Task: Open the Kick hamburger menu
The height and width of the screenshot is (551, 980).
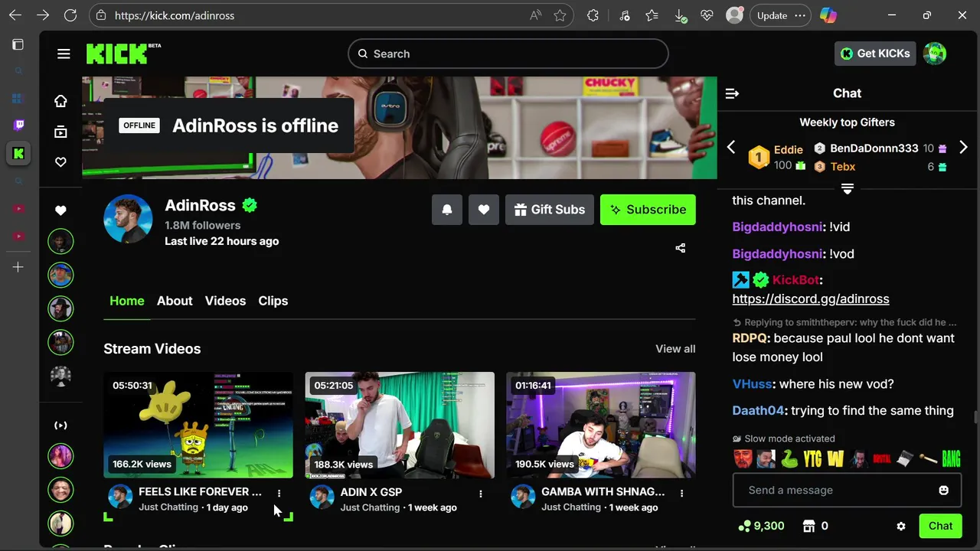Action: (64, 54)
